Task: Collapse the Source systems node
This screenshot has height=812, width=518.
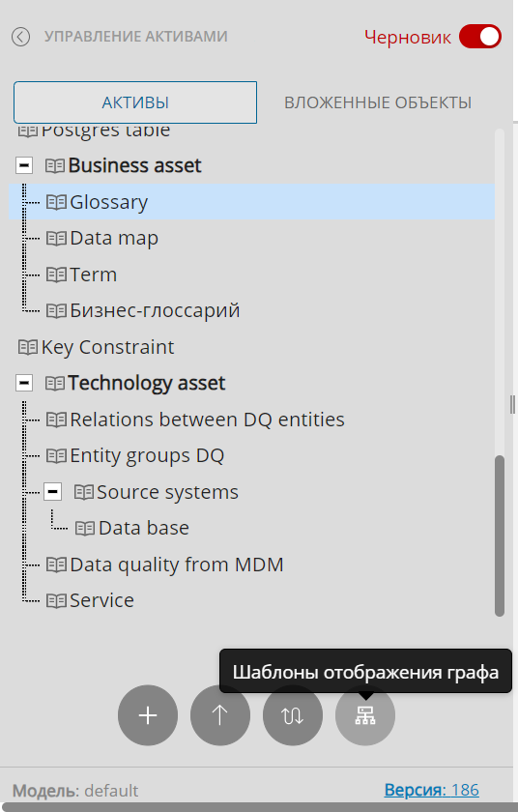Action: click(53, 491)
